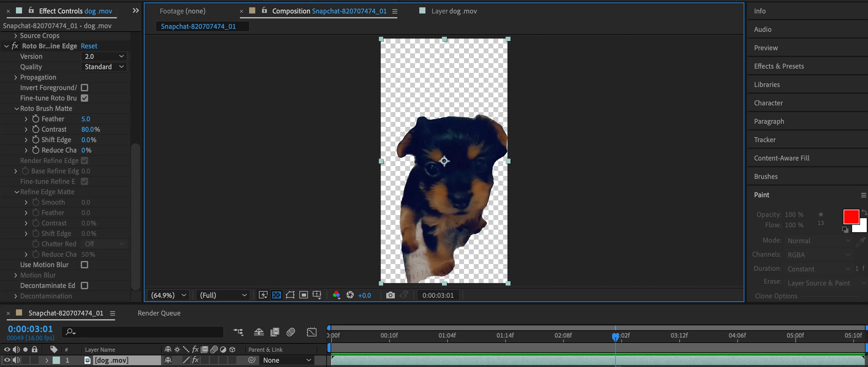
Task: Click the Reset Exposure aperture icon
Action: point(350,295)
